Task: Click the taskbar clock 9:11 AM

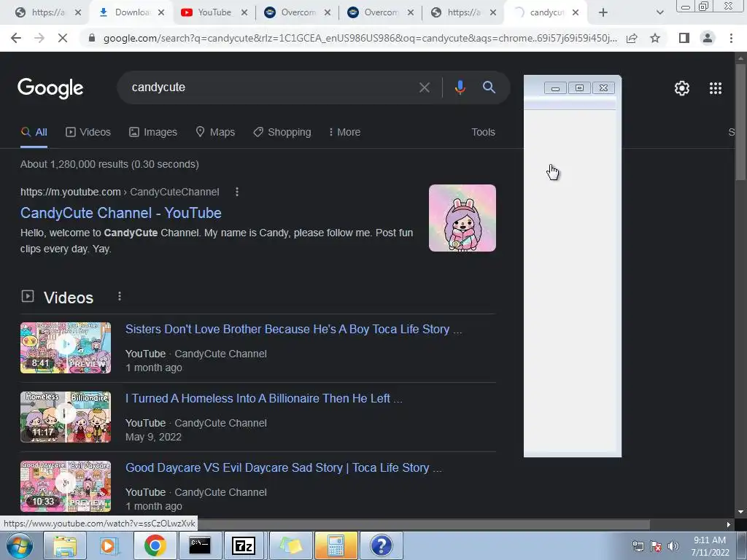Action: (x=710, y=546)
